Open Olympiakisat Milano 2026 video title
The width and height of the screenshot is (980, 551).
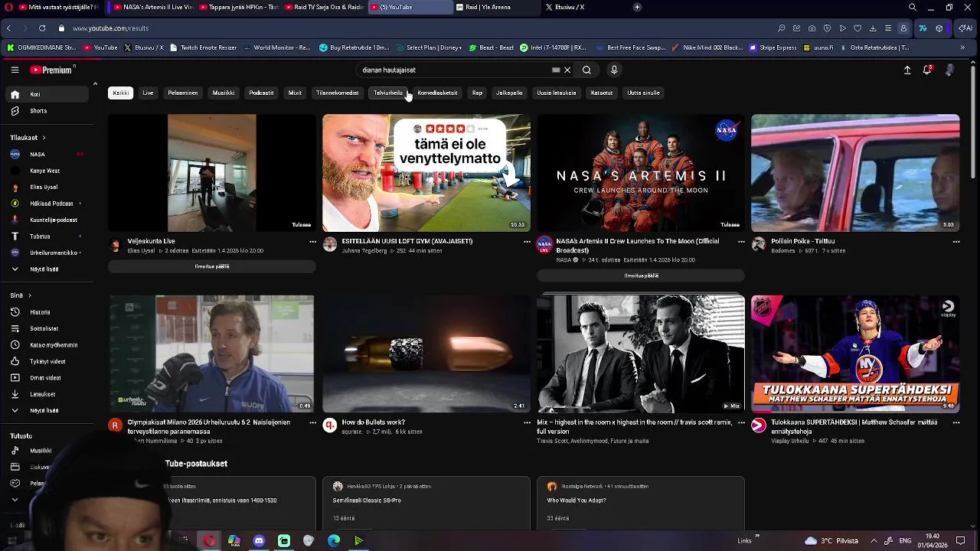(209, 426)
